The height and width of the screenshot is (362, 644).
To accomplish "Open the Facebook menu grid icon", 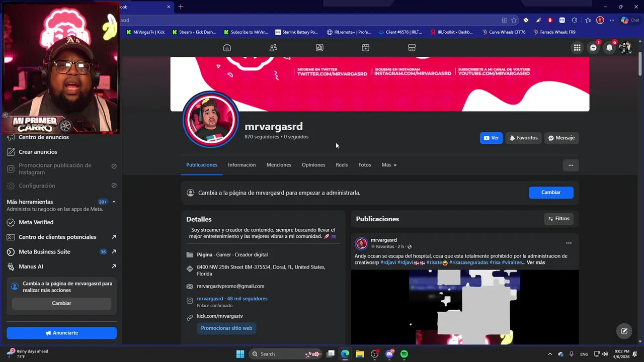I will (577, 48).
